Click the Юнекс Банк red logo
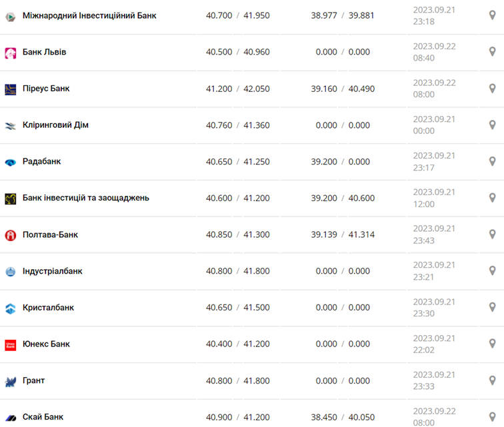504x427 pixels. coord(11,344)
